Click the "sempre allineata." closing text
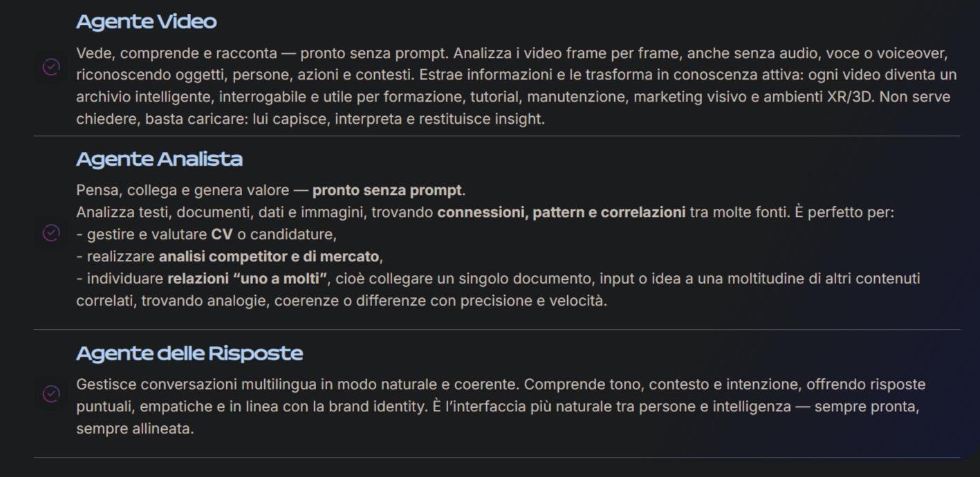980x477 pixels. [135, 429]
